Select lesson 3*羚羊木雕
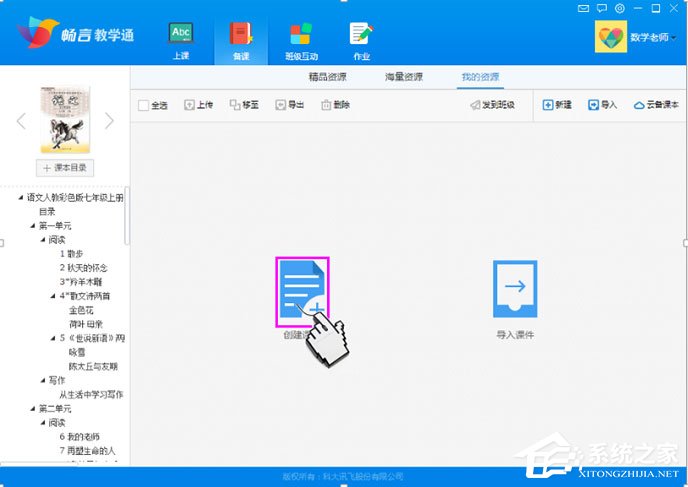Viewport: 688px width, 487px height. coord(81,282)
